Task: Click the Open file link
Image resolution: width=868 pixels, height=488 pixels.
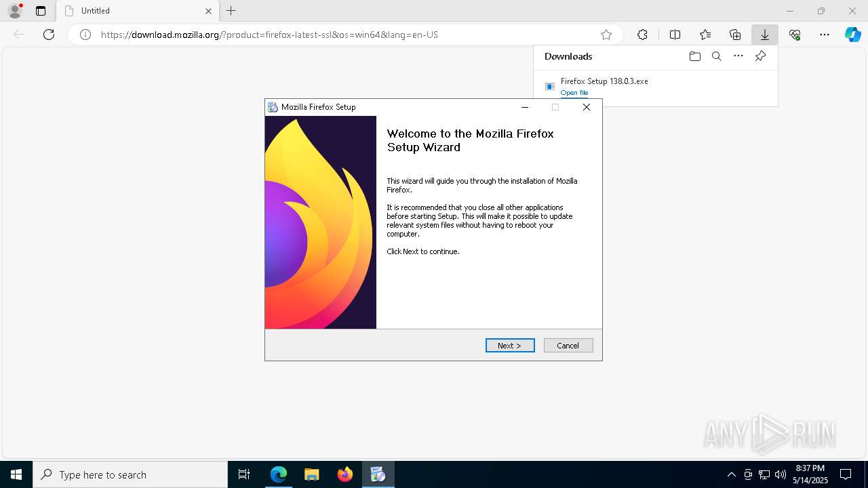Action: (x=574, y=93)
